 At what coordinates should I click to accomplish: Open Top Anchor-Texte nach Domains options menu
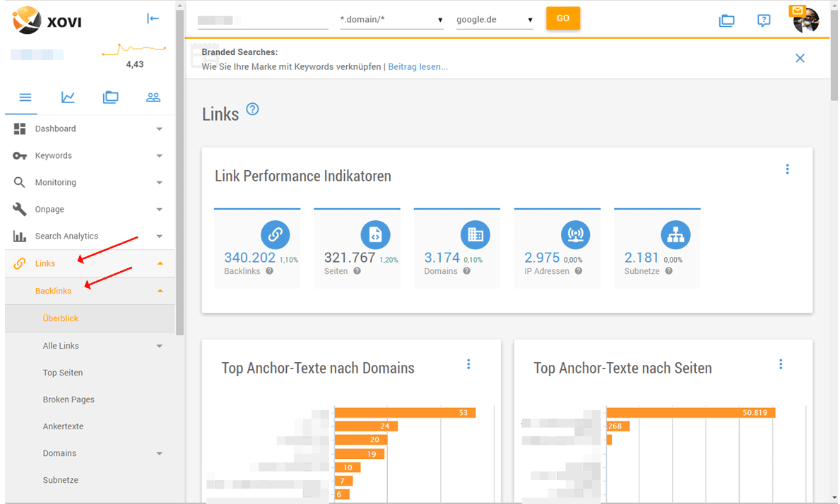469,364
